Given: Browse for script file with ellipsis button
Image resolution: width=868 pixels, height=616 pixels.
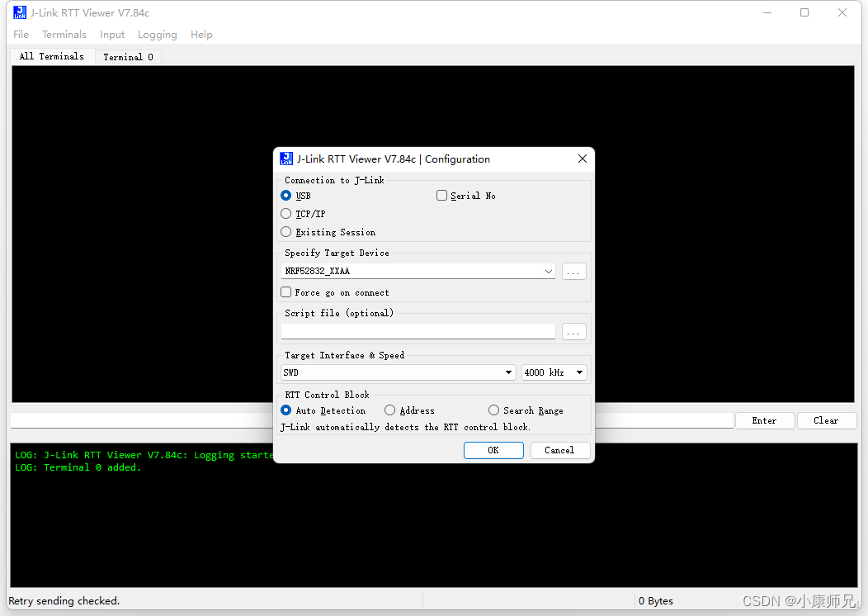Looking at the screenshot, I should pos(574,332).
